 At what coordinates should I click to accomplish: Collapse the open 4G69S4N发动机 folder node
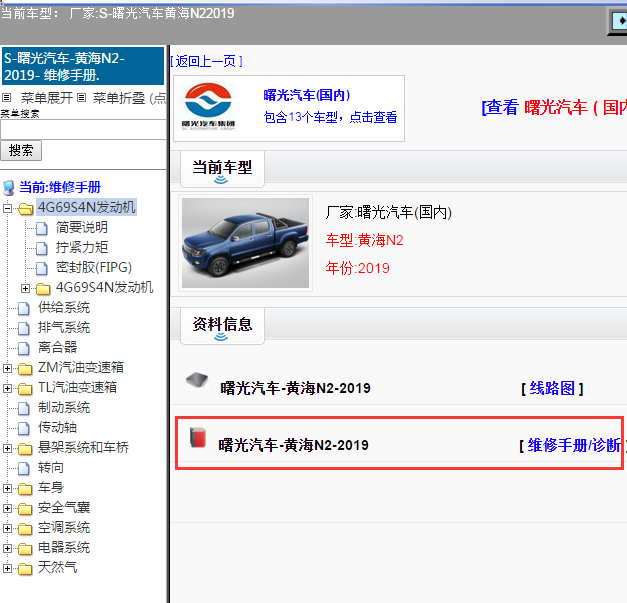click(7, 208)
